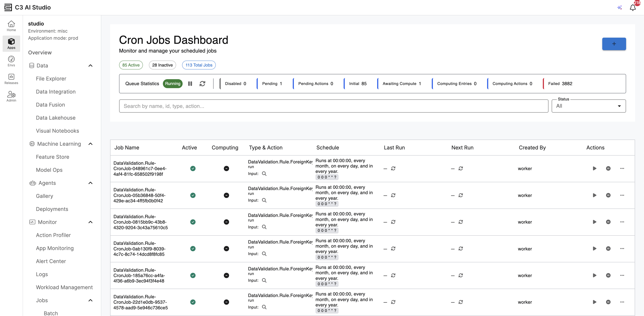Viewport: 644px width, 316px height.
Task: Click the blue add job button
Action: pyautogui.click(x=614, y=44)
